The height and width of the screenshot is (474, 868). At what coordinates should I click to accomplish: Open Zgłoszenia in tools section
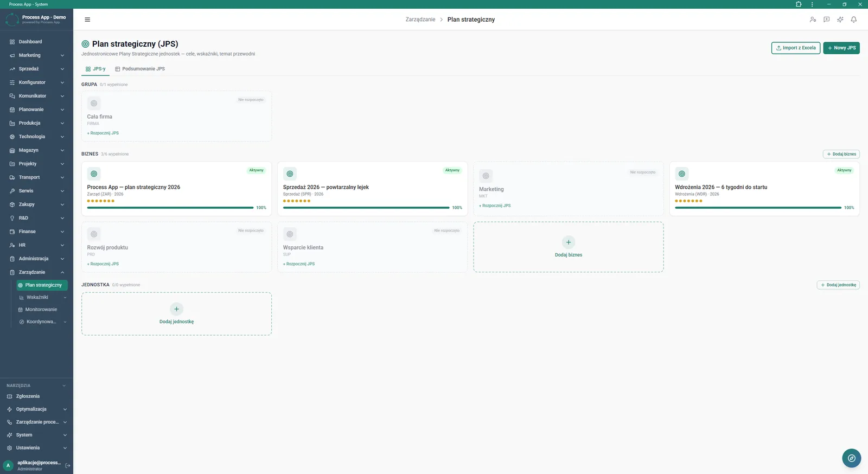pos(36,396)
